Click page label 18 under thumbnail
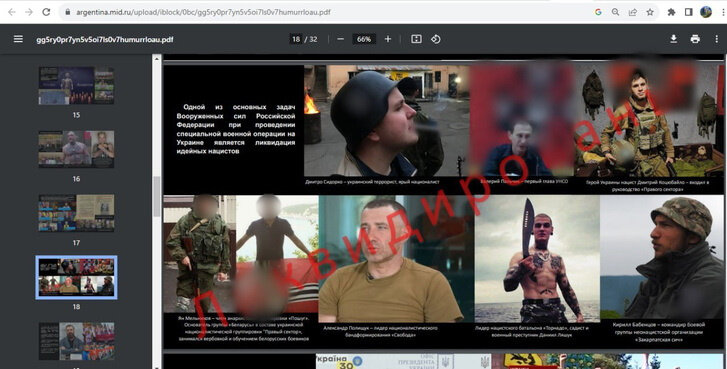This screenshot has width=727, height=369. point(77,306)
